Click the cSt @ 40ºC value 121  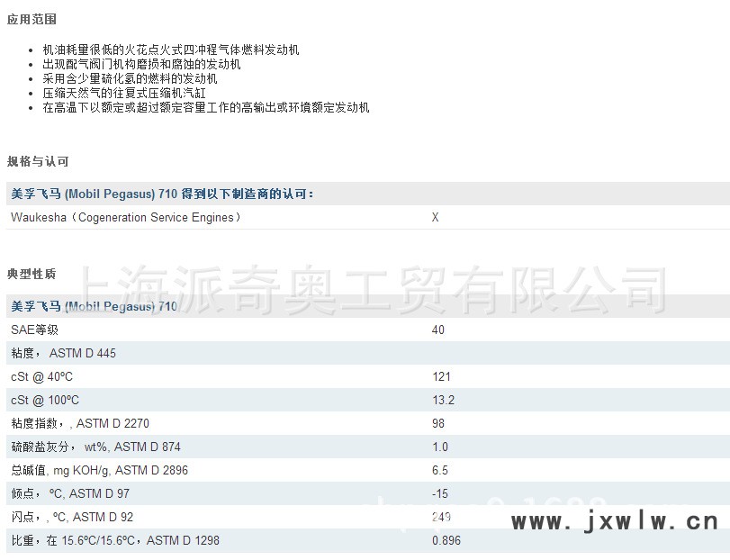(x=441, y=377)
